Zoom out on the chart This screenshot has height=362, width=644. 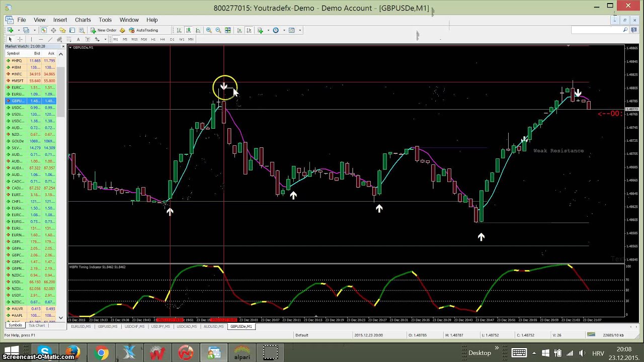[218, 30]
